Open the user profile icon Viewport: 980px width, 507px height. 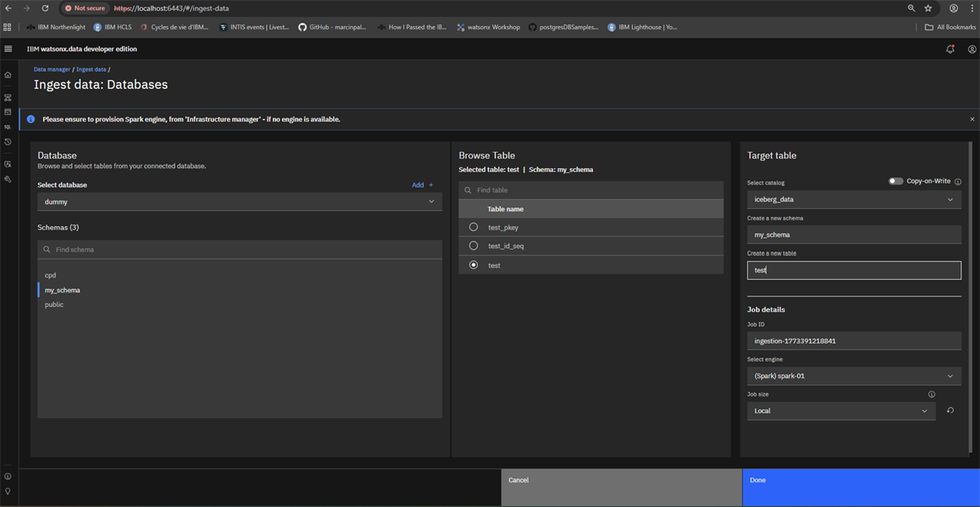pyautogui.click(x=972, y=49)
